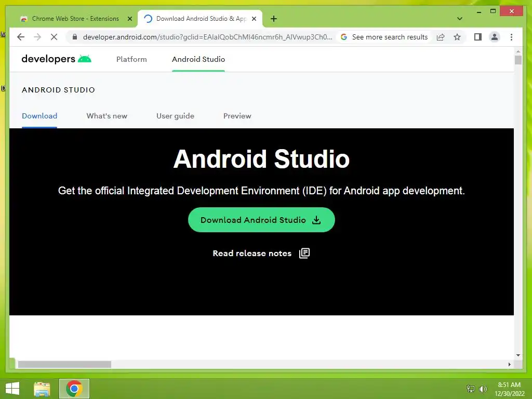The height and width of the screenshot is (399, 532).
Task: Open Chrome side panel
Action: 478,37
